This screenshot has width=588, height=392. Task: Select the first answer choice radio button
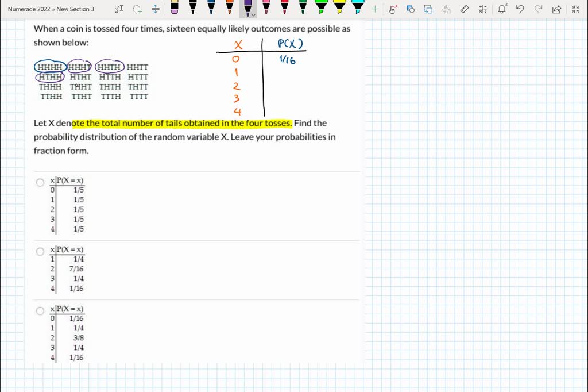pyautogui.click(x=40, y=182)
